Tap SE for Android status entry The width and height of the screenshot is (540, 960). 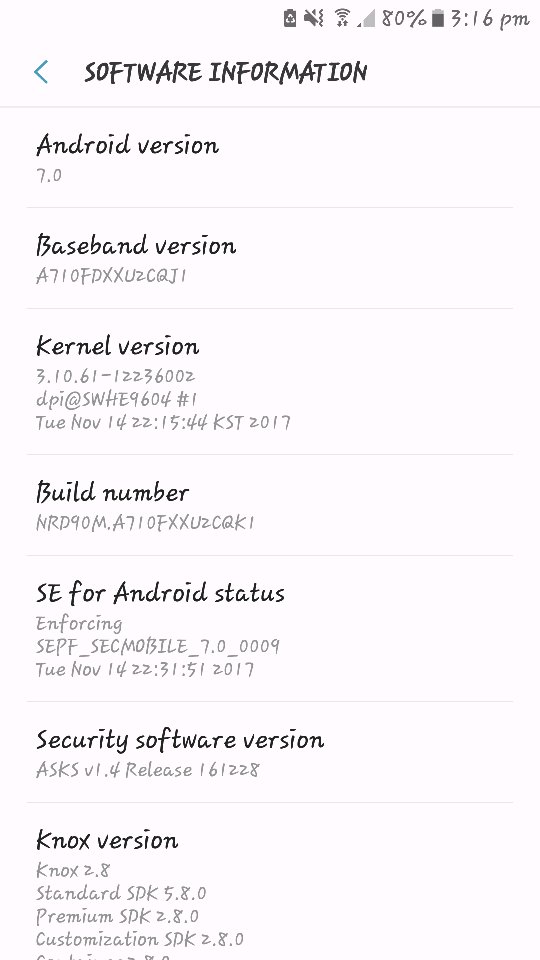(270, 629)
